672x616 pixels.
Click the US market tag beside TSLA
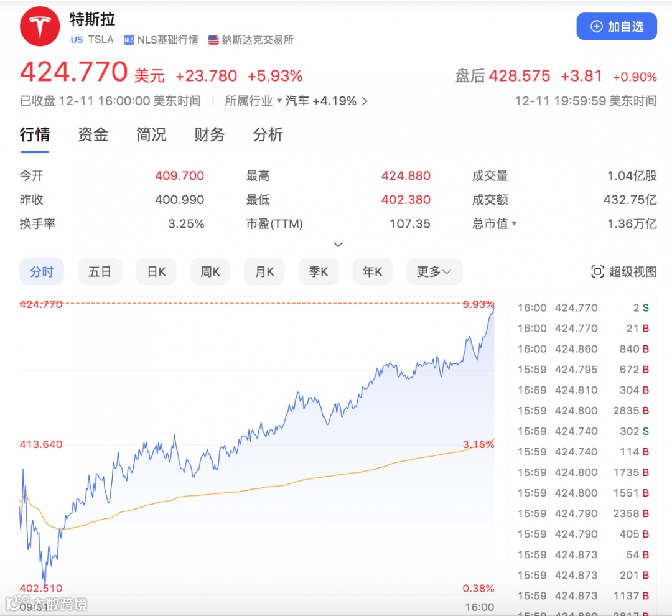pyautogui.click(x=77, y=40)
